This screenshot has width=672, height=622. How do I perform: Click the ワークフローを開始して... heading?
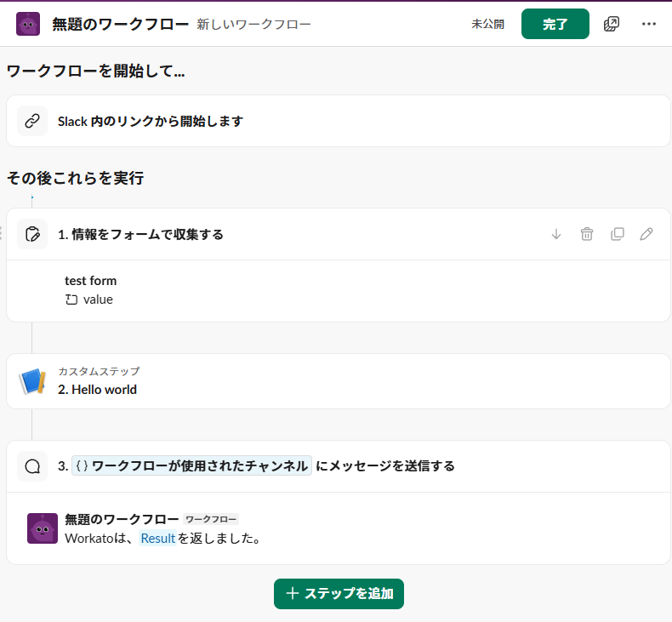[x=96, y=71]
